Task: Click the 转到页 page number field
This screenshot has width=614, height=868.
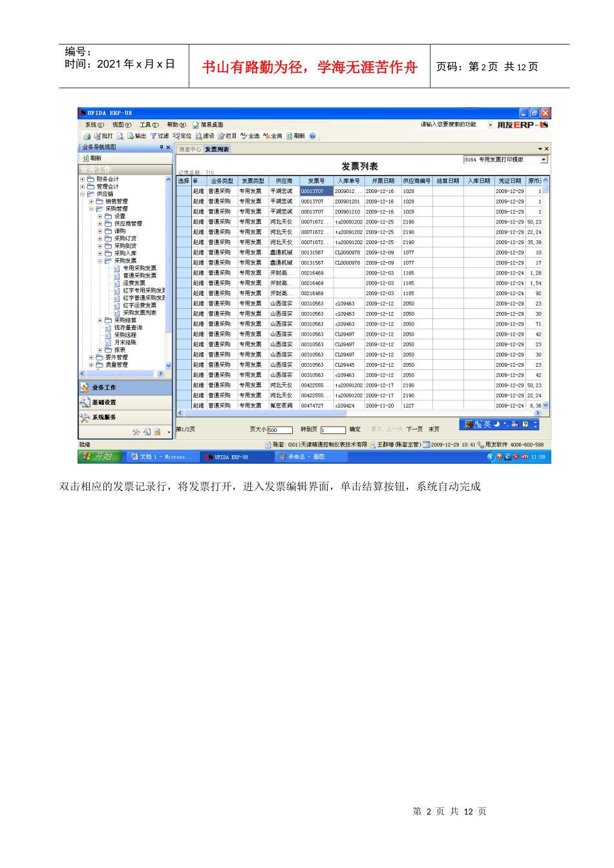Action: tap(333, 430)
